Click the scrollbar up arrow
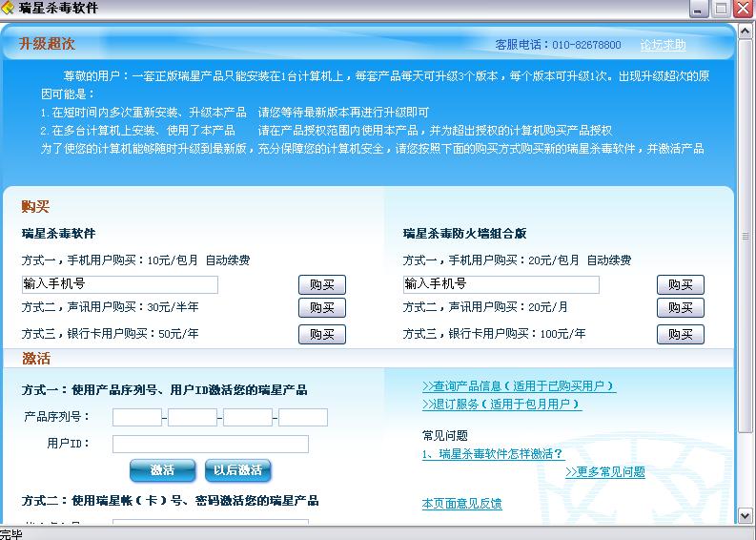 click(745, 32)
